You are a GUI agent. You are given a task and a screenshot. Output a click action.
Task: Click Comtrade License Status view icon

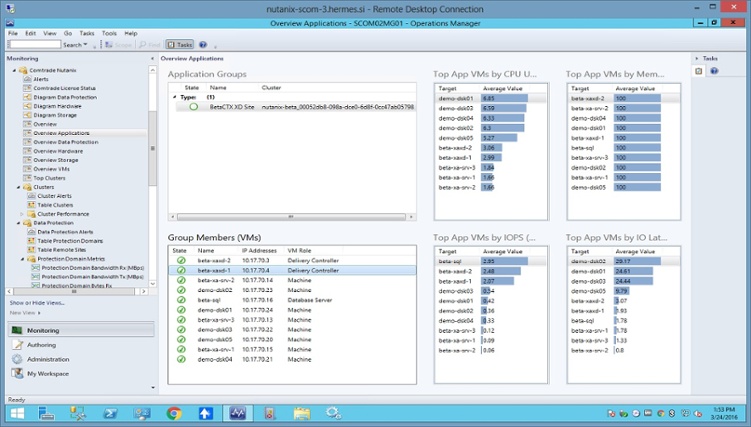tap(28, 88)
